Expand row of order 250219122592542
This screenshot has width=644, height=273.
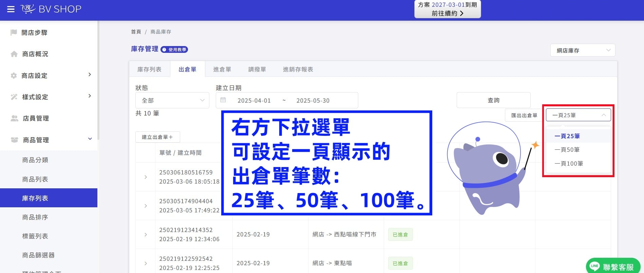(146, 264)
